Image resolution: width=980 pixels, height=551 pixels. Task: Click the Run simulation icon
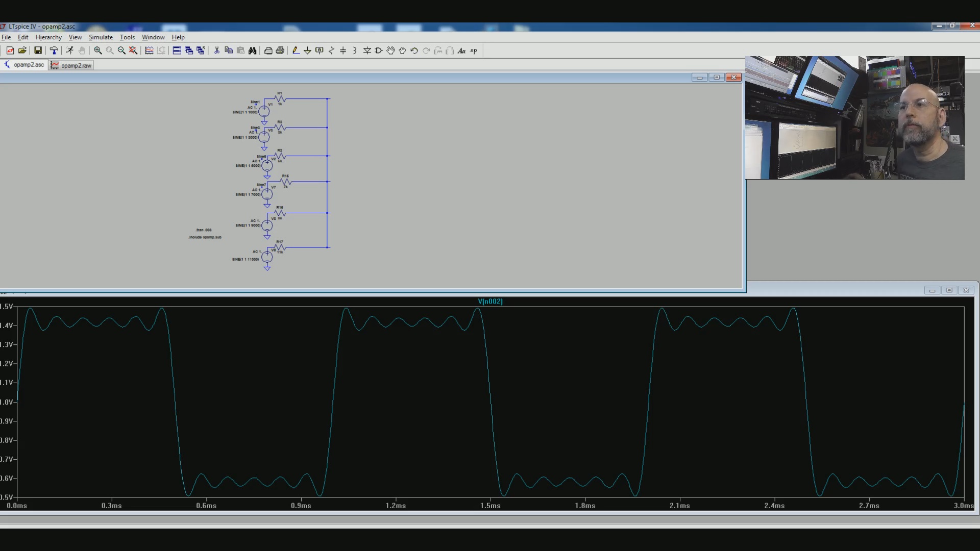click(x=69, y=51)
